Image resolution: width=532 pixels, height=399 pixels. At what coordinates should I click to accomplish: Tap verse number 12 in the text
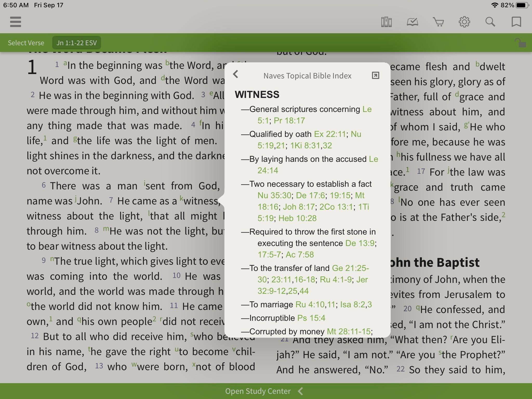point(35,336)
